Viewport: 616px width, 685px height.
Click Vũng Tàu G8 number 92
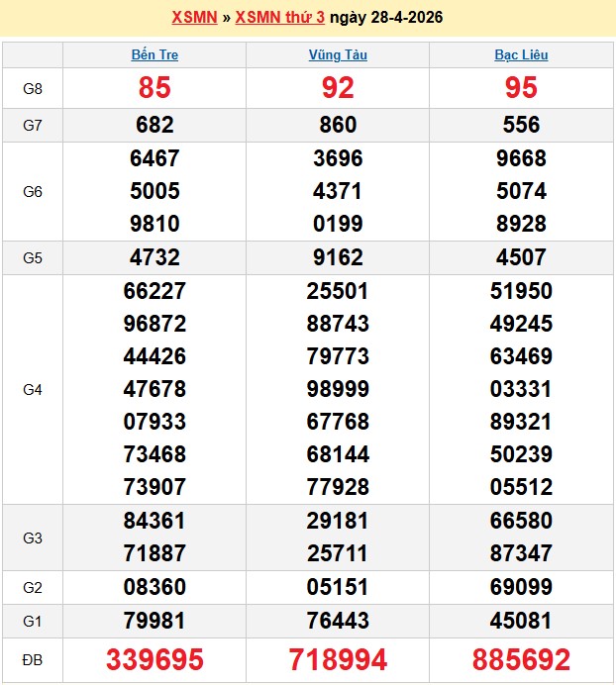tap(338, 87)
